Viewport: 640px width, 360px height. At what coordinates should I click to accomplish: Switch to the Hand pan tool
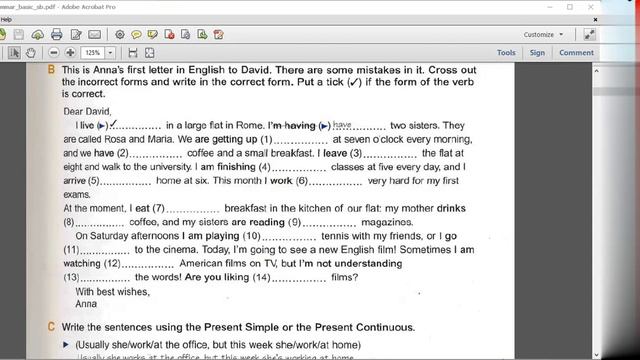[x=31, y=53]
